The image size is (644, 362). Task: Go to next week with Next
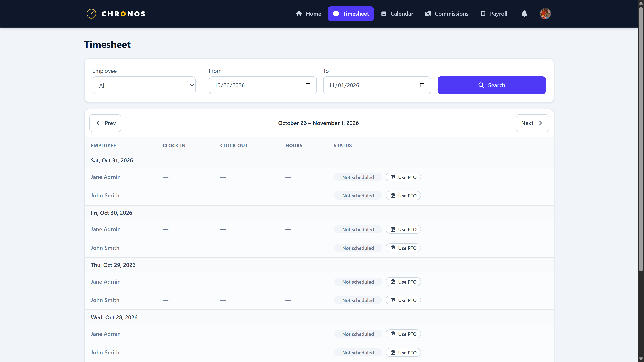(532, 123)
